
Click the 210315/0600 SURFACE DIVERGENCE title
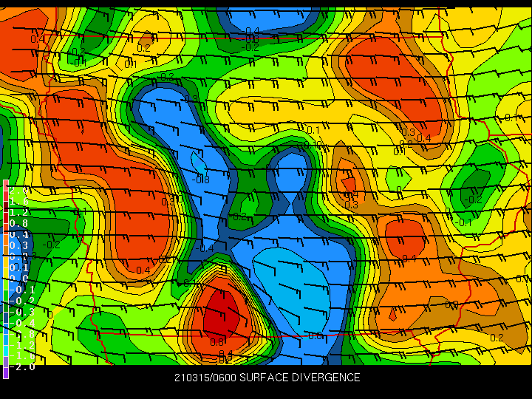coord(267,378)
